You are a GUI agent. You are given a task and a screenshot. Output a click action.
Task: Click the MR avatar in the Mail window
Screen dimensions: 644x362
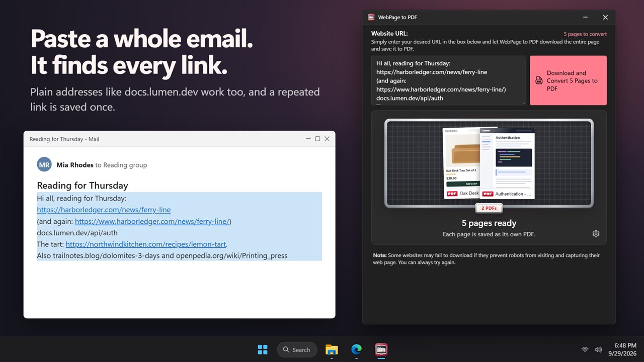click(44, 165)
